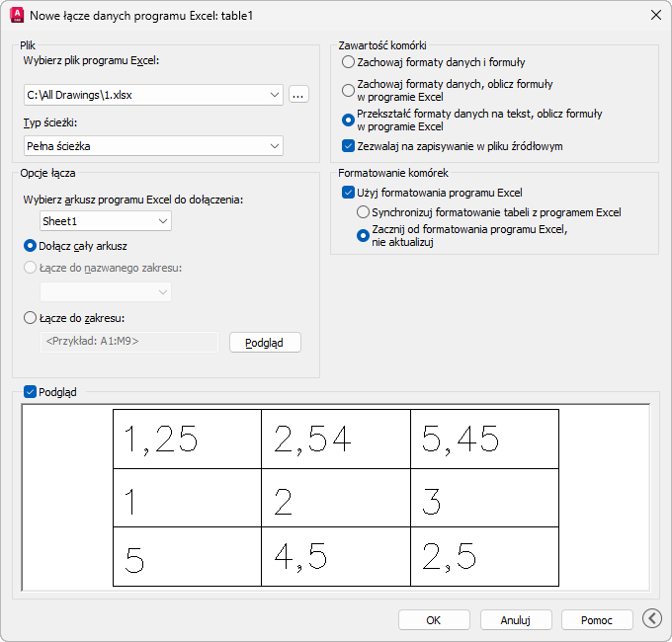Collapse dialog with the round arrow button
The height and width of the screenshot is (642, 672).
click(x=652, y=618)
